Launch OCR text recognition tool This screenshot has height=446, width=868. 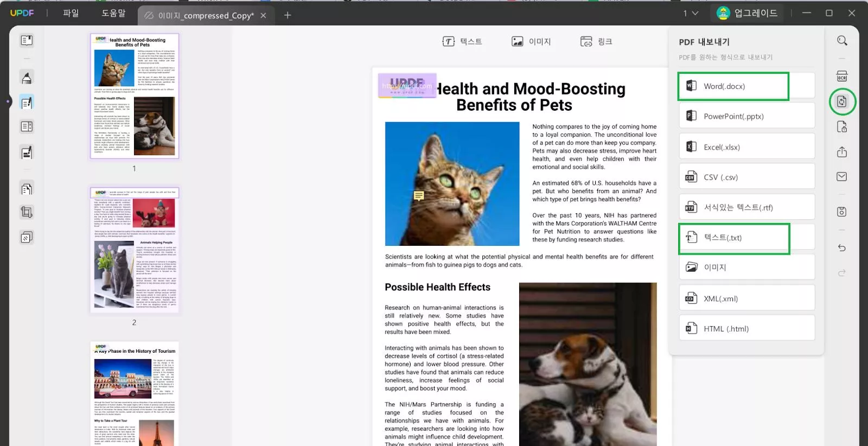(842, 77)
